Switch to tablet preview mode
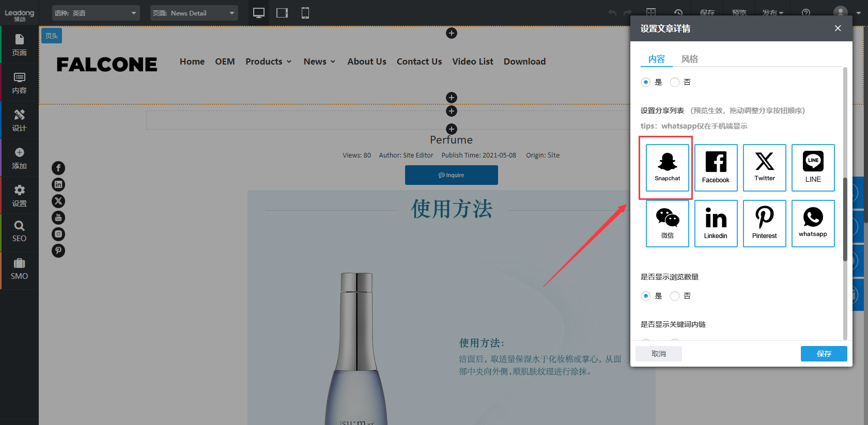Image resolution: width=868 pixels, height=425 pixels. point(282,13)
